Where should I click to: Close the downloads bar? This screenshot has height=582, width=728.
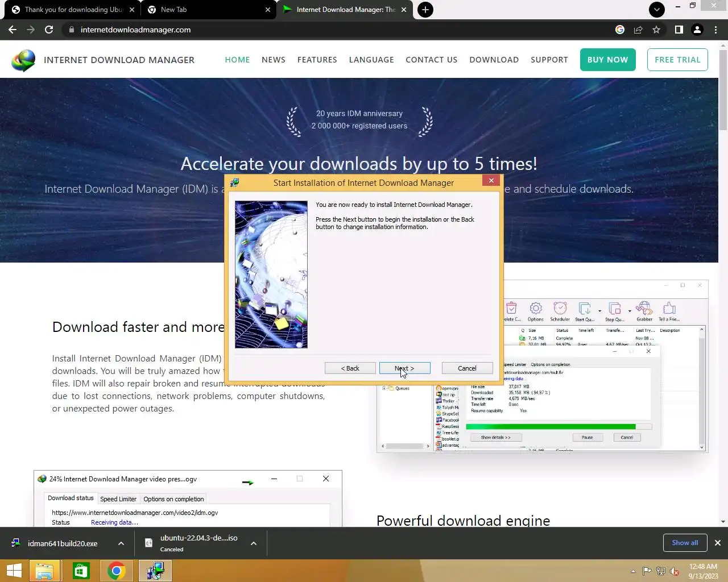click(718, 543)
